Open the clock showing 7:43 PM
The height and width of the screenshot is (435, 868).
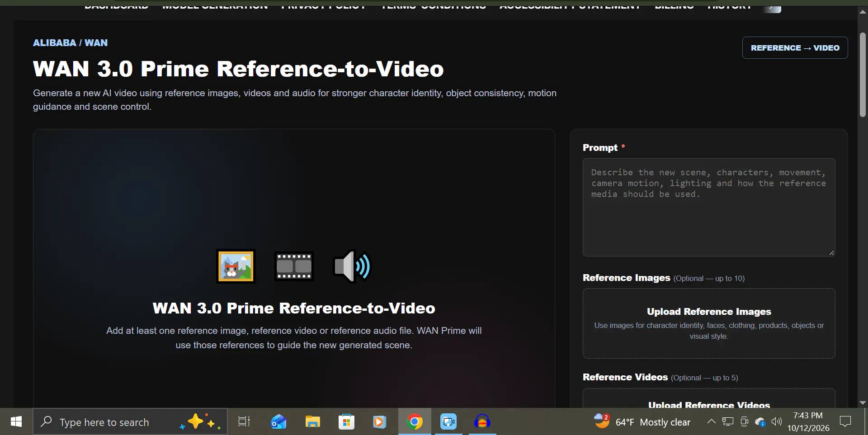click(808, 421)
